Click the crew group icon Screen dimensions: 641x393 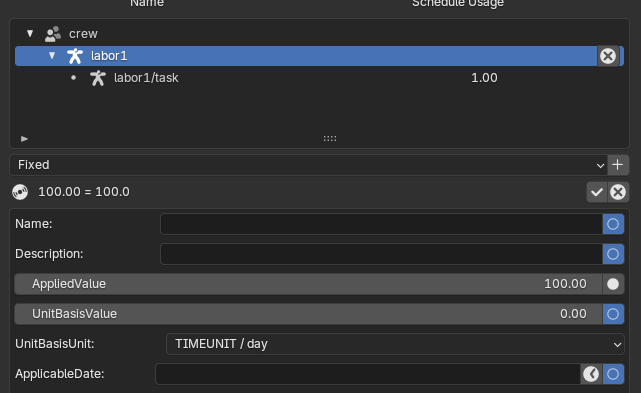[53, 34]
